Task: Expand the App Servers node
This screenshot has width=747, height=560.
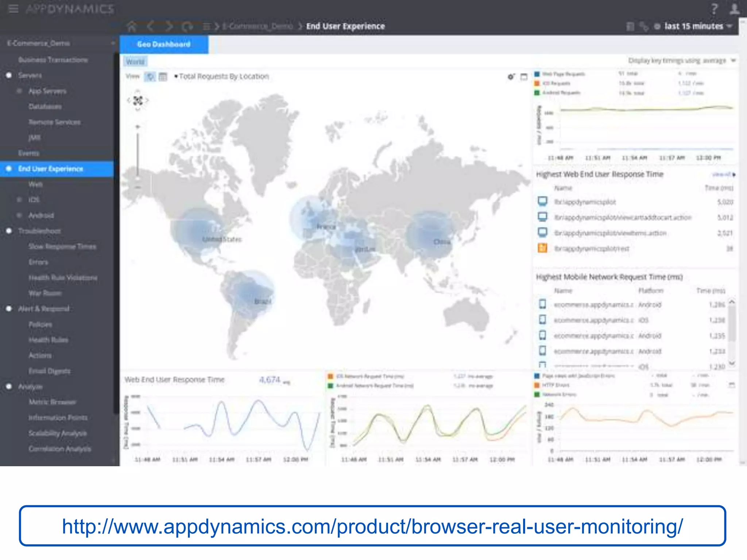Action: 20,91
